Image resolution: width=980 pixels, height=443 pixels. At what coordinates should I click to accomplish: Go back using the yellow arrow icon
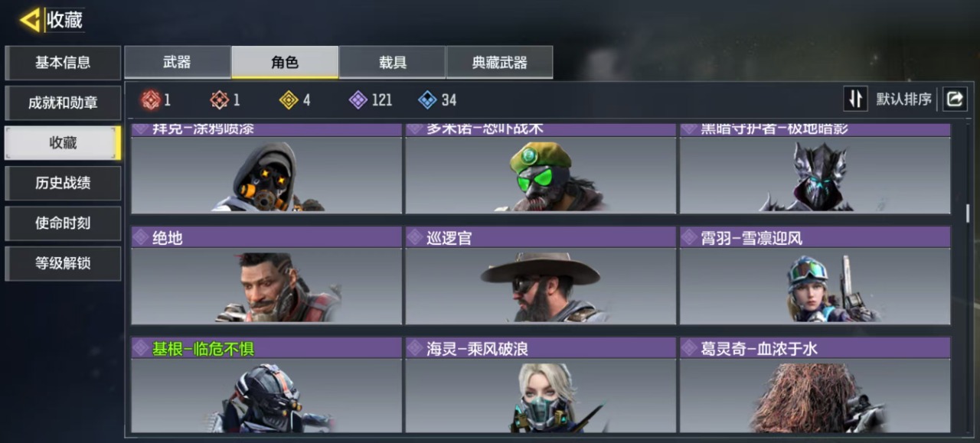click(31, 20)
